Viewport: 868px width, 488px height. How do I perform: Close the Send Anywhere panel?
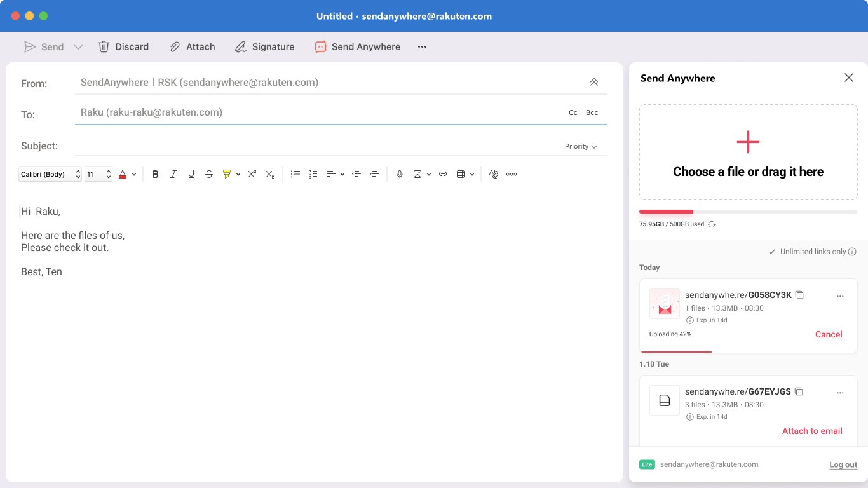pos(849,78)
